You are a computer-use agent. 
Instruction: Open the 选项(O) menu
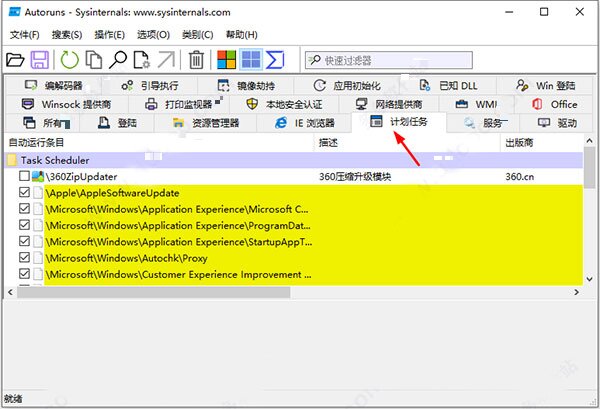153,35
